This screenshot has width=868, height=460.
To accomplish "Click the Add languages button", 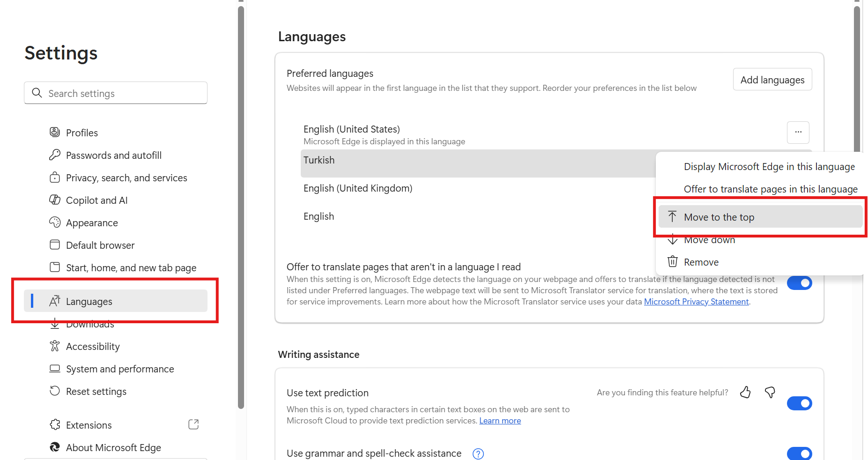I will click(x=772, y=80).
